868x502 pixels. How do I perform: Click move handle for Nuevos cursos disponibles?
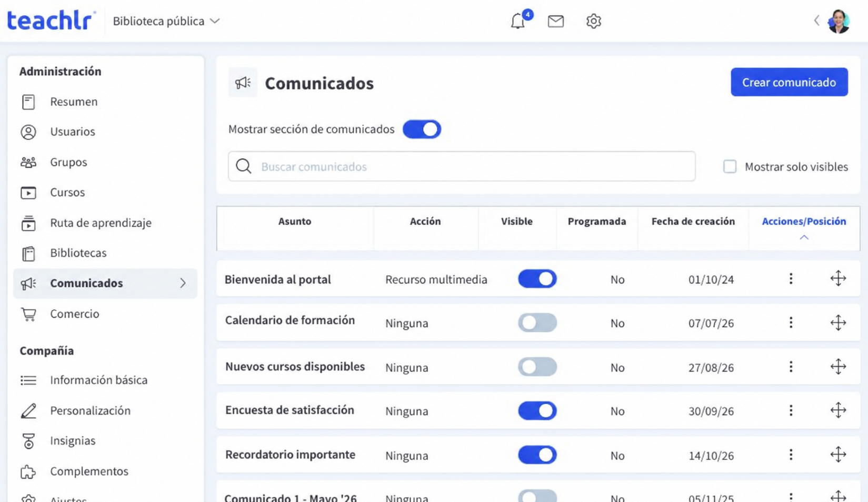point(838,366)
